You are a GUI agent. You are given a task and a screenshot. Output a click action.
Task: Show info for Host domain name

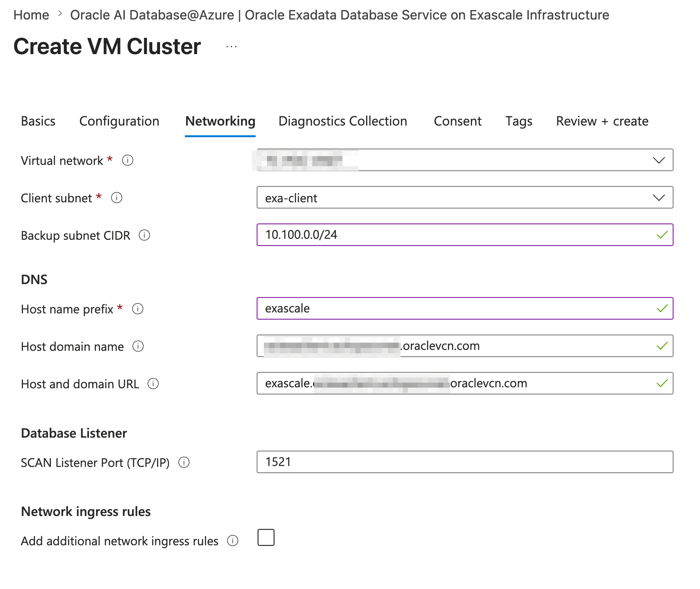138,347
